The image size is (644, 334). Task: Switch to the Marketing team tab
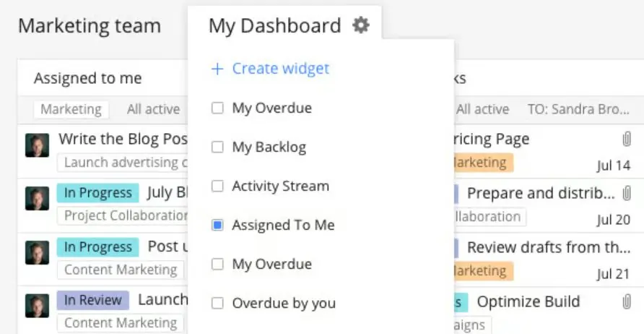[x=90, y=26]
